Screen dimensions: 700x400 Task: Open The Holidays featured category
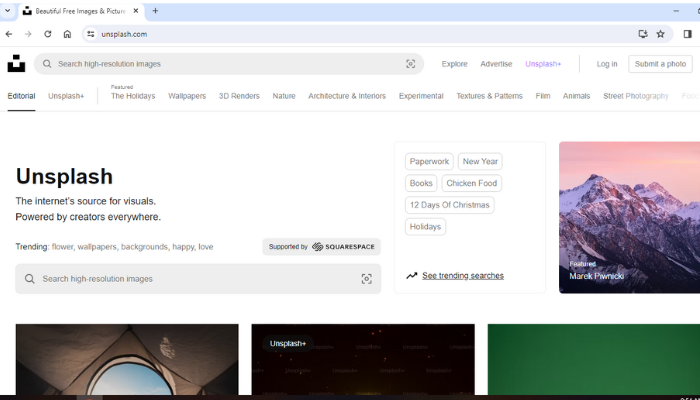[x=133, y=96]
